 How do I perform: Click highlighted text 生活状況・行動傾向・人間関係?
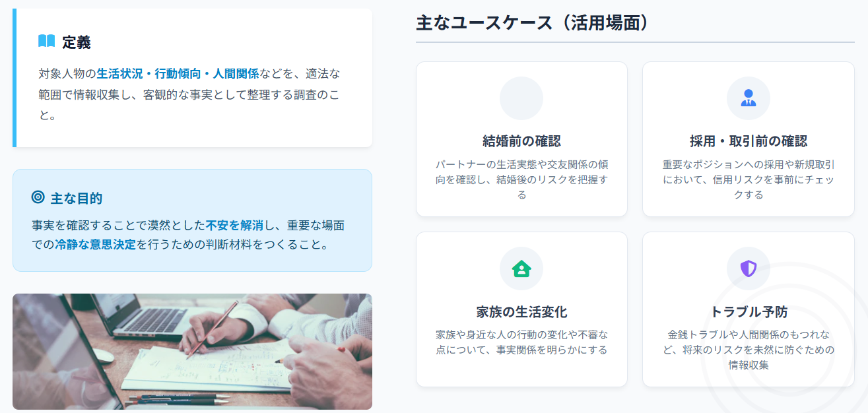pos(178,73)
